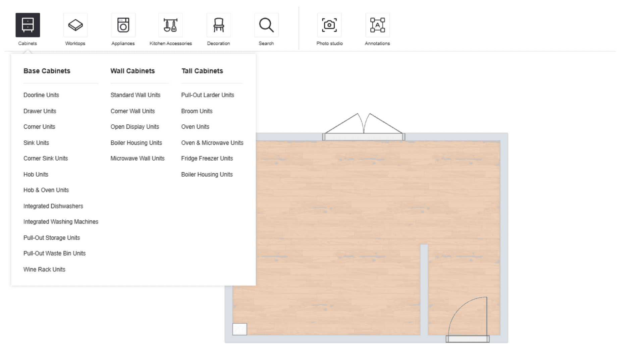Open Standard Wall Units
This screenshot has width=644, height=362.
(136, 95)
